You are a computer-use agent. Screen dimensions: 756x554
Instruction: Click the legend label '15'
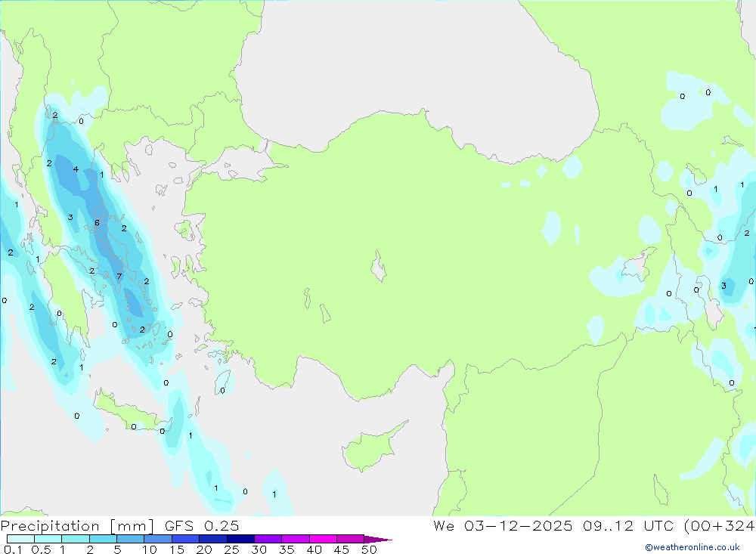(x=177, y=549)
